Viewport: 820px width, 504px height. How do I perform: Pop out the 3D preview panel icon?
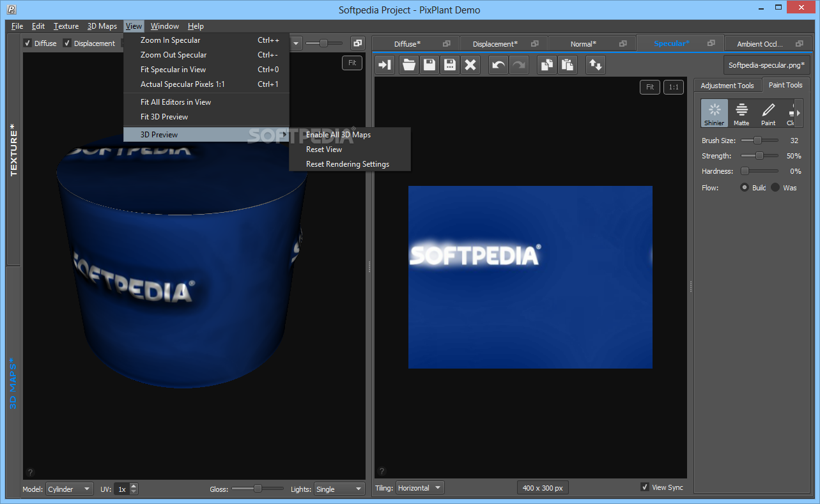pyautogui.click(x=357, y=43)
